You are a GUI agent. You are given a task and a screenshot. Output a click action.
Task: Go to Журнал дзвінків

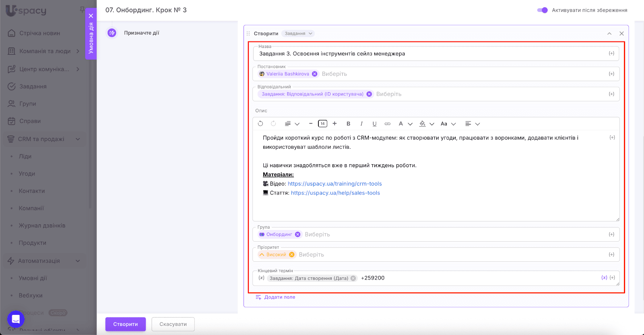coord(42,225)
